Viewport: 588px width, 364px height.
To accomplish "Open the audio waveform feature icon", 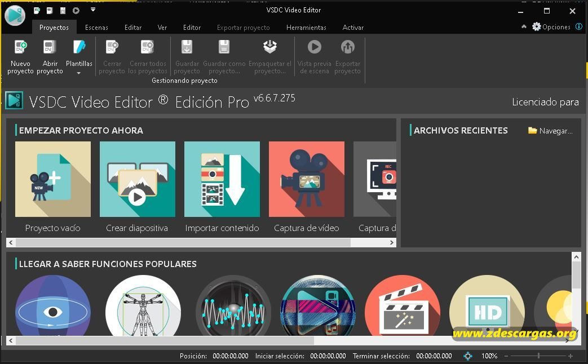I will tap(233, 305).
